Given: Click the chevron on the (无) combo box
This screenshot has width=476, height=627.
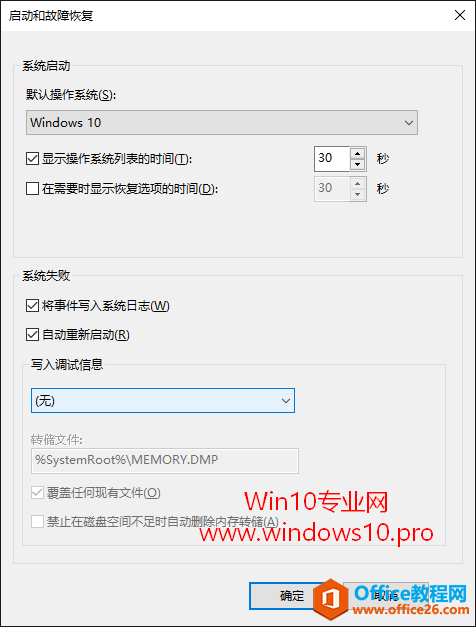Looking at the screenshot, I should (286, 400).
